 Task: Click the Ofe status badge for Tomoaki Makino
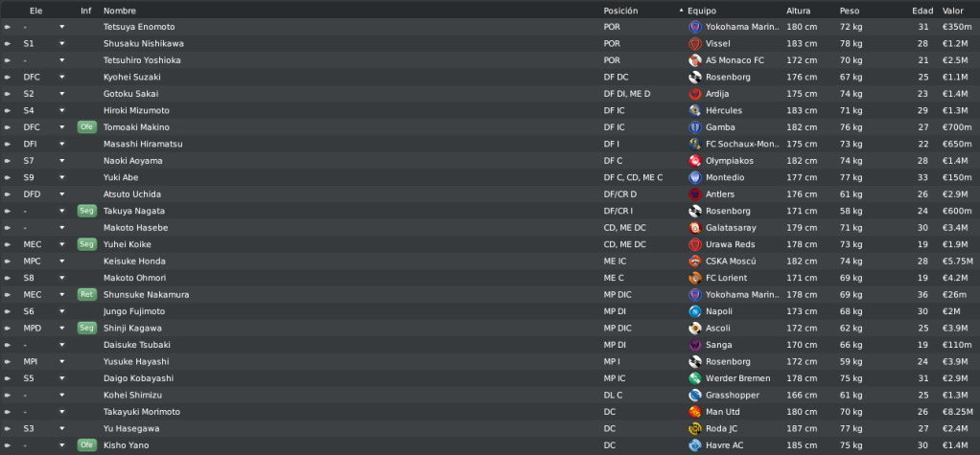[x=87, y=127]
